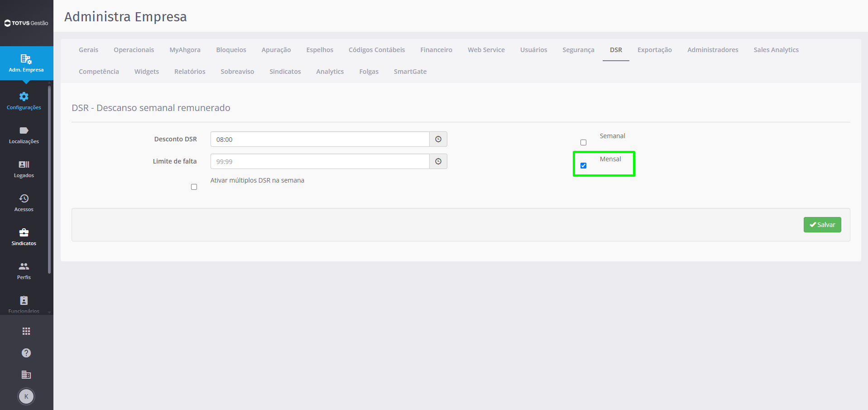Click the sidebar scrollbar
This screenshot has width=868, height=410.
(49, 180)
